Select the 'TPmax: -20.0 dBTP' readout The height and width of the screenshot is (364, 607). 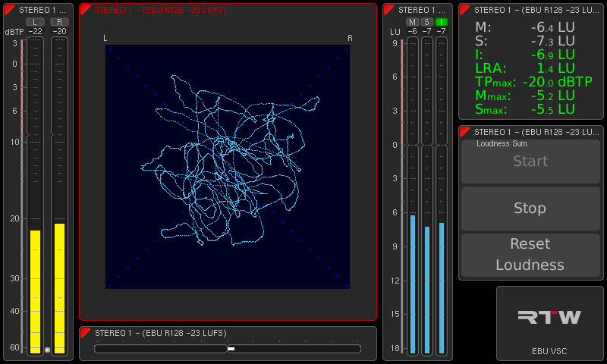[x=533, y=82]
